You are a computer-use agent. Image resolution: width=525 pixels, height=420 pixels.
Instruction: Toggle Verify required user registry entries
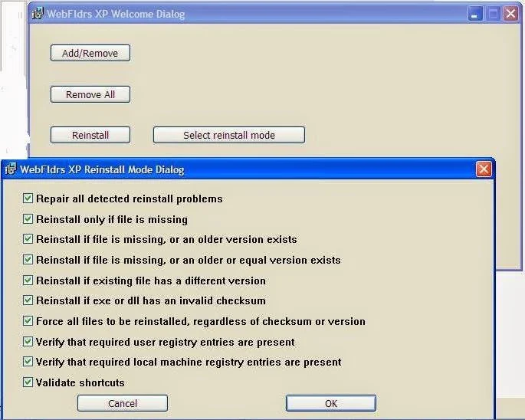[x=28, y=342]
